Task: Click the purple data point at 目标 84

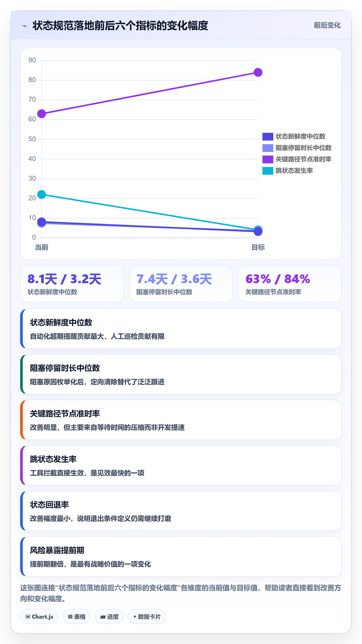Action: coord(258,72)
